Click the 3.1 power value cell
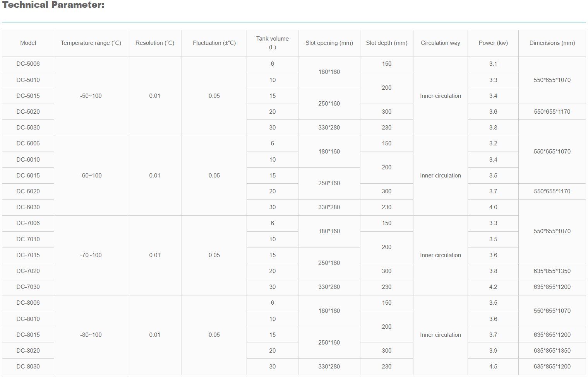The height and width of the screenshot is (377, 588). coord(493,64)
